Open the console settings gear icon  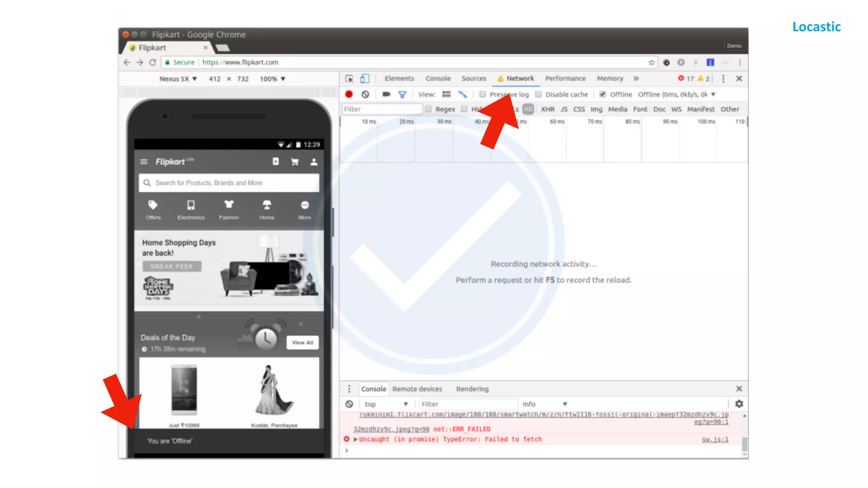[739, 404]
